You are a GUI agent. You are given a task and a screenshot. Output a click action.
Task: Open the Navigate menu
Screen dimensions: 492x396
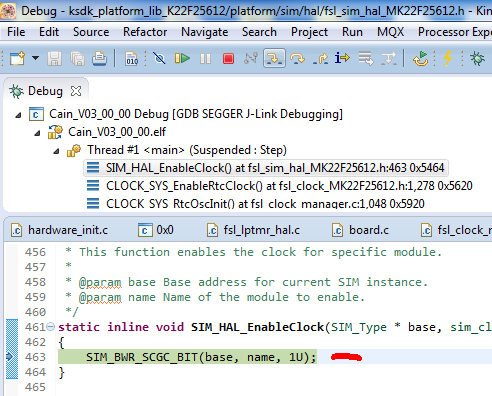tap(204, 32)
